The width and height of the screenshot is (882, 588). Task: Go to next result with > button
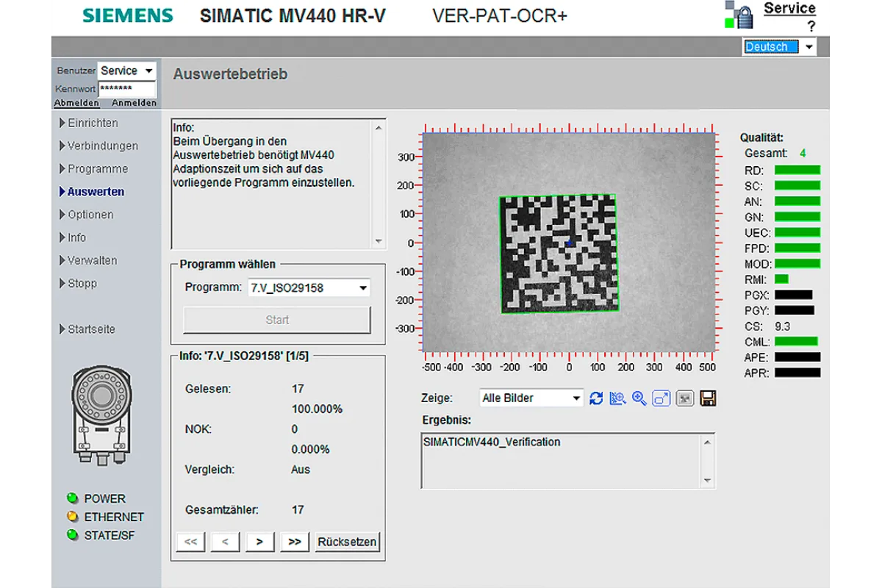tap(259, 542)
